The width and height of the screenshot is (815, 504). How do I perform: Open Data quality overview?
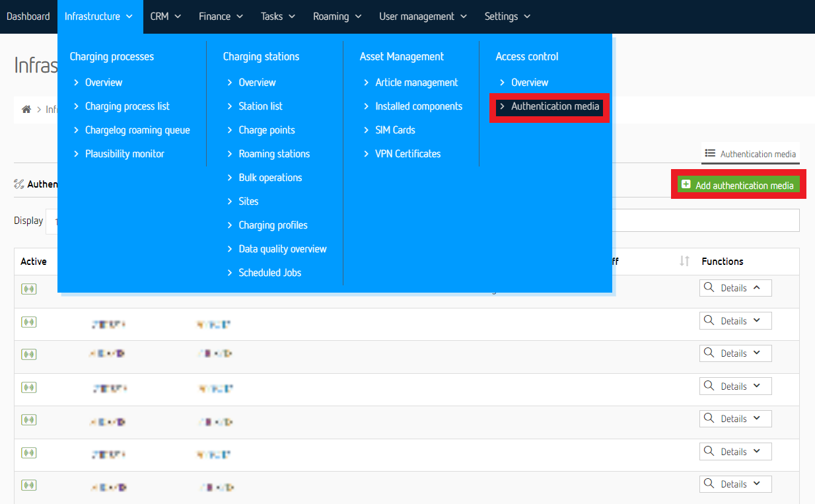[283, 249]
